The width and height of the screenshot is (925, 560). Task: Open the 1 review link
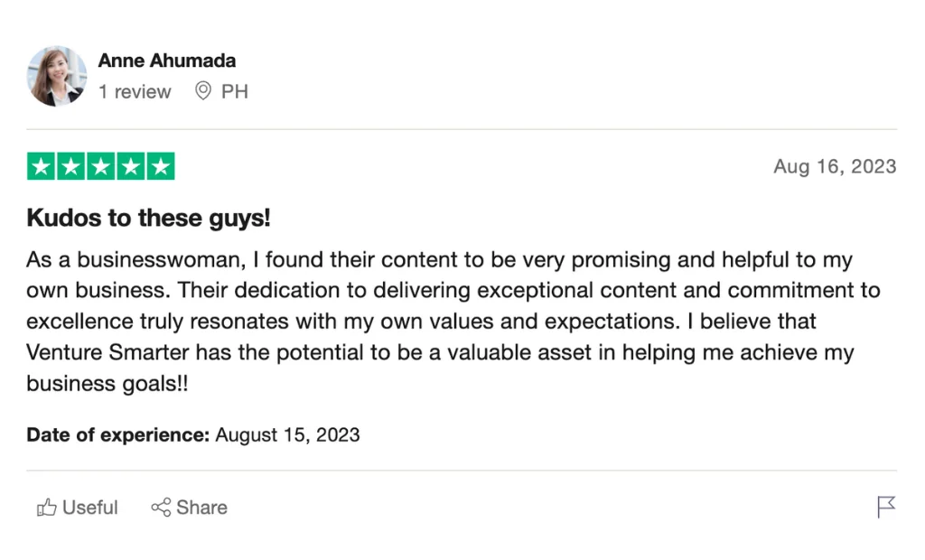pos(135,91)
